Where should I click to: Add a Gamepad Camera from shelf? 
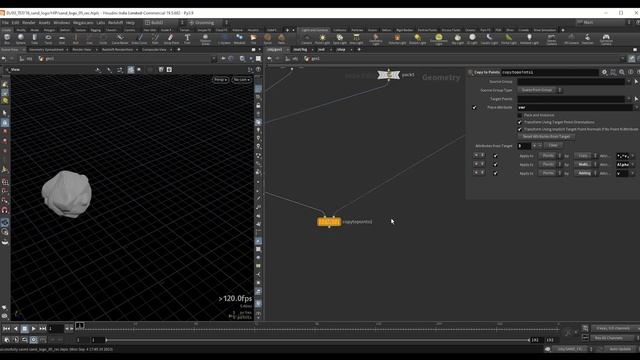tap(606, 39)
